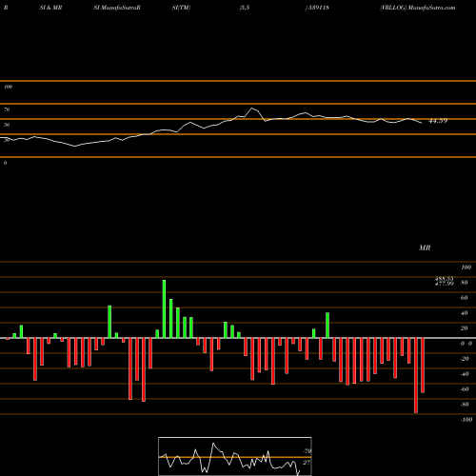Click the lowest red MR histogram bar
Viewport: 476px width, 476px height.
[416, 375]
